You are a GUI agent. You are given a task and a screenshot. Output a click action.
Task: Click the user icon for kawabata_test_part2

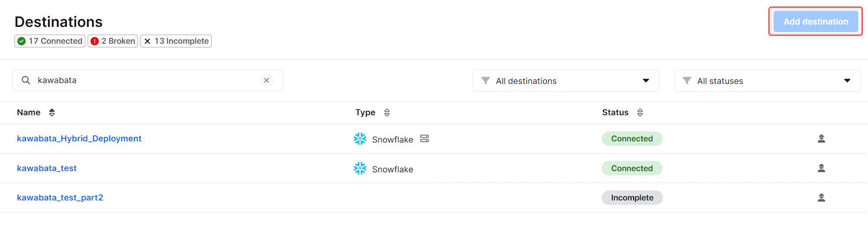click(821, 197)
